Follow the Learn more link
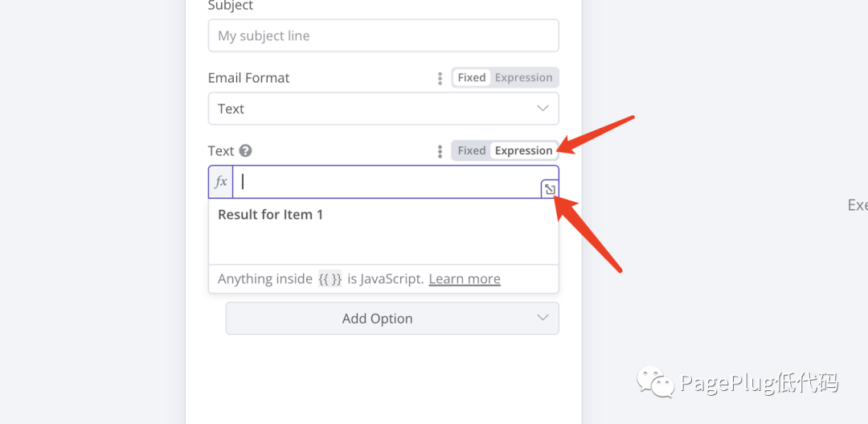 tap(465, 279)
